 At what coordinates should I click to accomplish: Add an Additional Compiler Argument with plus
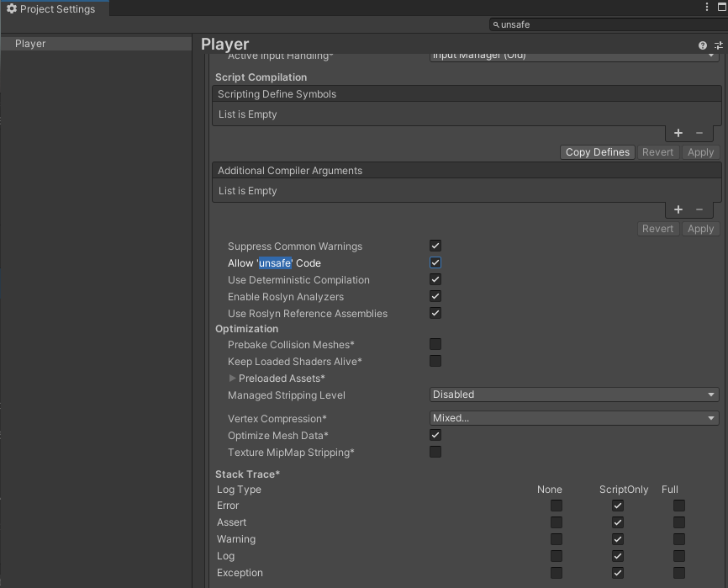[x=678, y=209]
